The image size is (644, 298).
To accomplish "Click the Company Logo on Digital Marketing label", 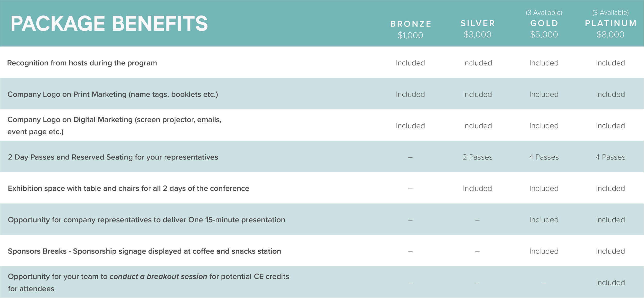I will point(114,125).
